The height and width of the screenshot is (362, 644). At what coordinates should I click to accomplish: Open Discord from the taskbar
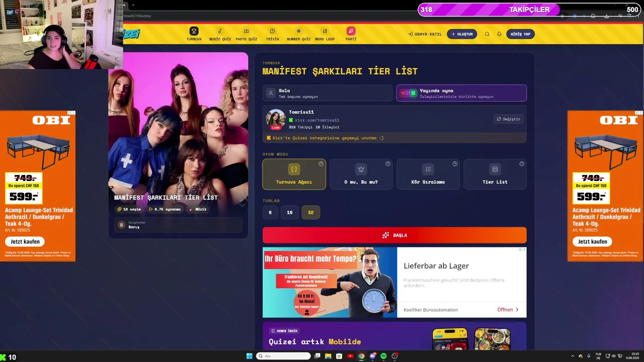[x=372, y=356]
